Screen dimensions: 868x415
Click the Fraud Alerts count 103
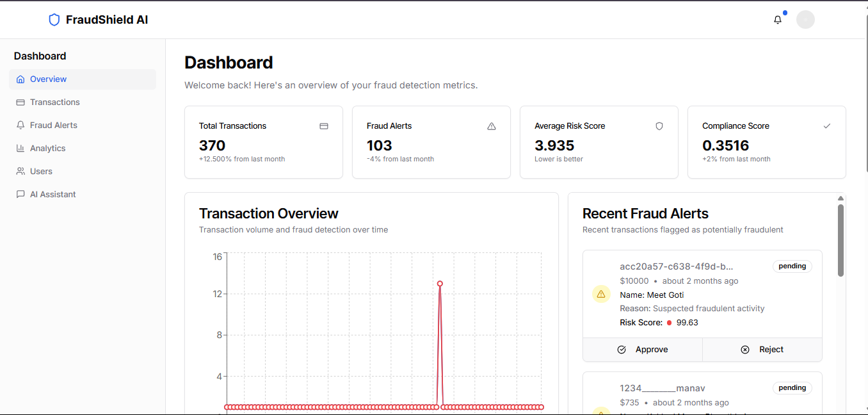pos(380,145)
